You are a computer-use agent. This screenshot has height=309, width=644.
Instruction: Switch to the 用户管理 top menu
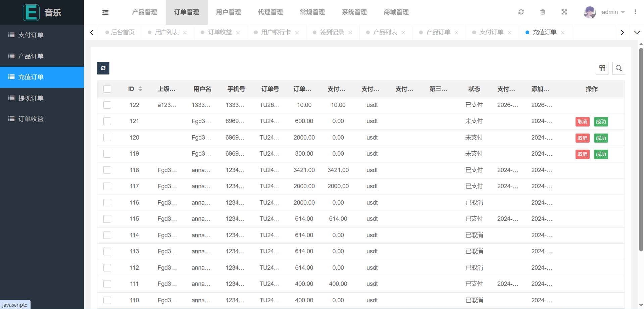tap(228, 12)
